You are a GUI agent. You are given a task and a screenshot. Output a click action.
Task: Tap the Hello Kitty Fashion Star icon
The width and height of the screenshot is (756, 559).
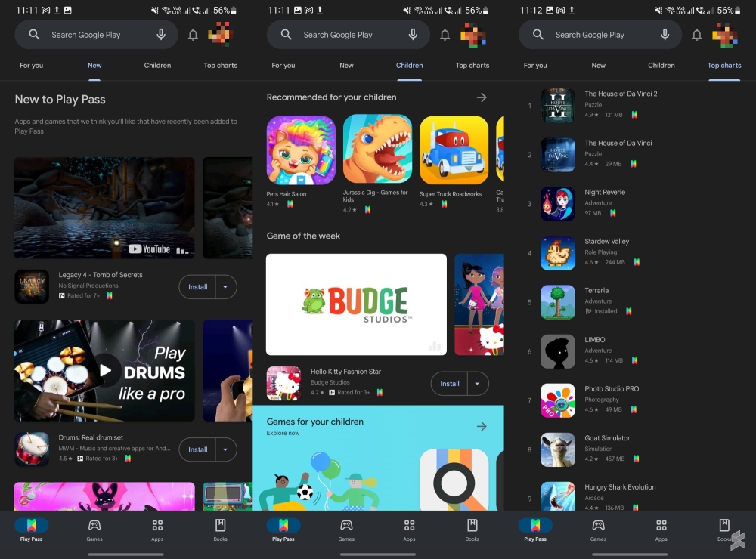[283, 383]
